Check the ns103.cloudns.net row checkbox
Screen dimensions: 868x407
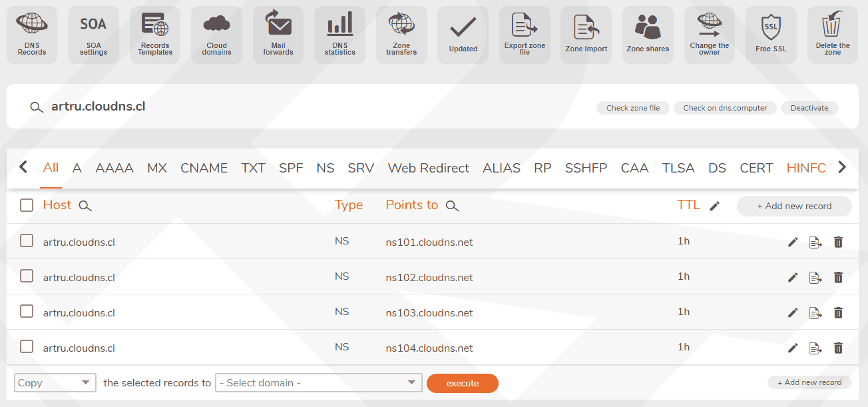(27, 311)
